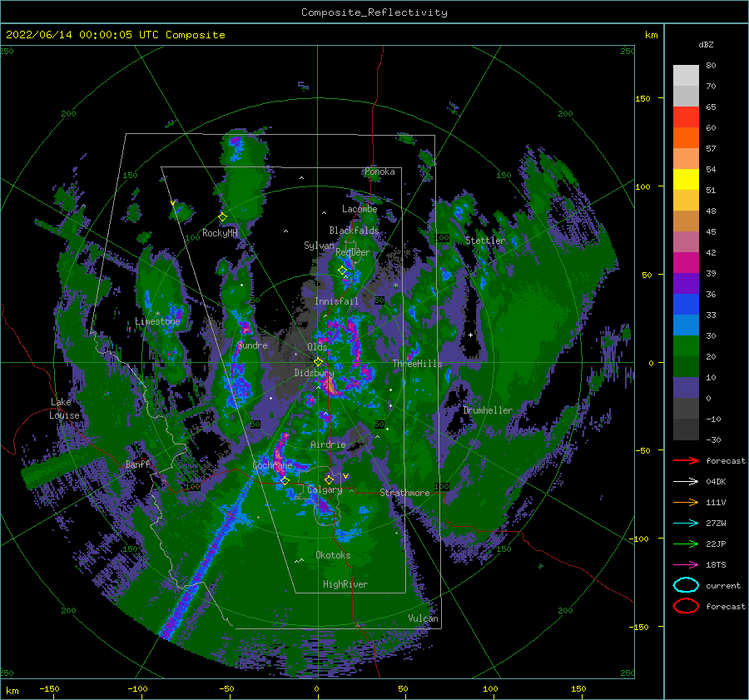The height and width of the screenshot is (700, 749).
Task: Select the Limestone label
Action: click(x=157, y=321)
